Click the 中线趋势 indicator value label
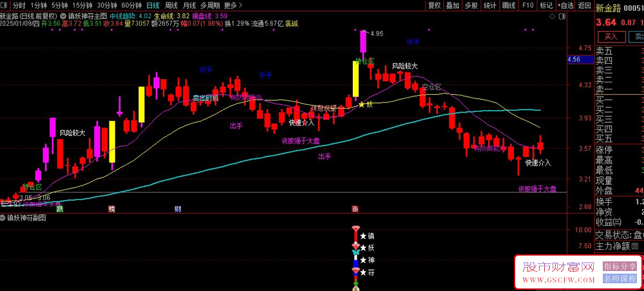This screenshot has height=291, width=644. click(x=131, y=16)
